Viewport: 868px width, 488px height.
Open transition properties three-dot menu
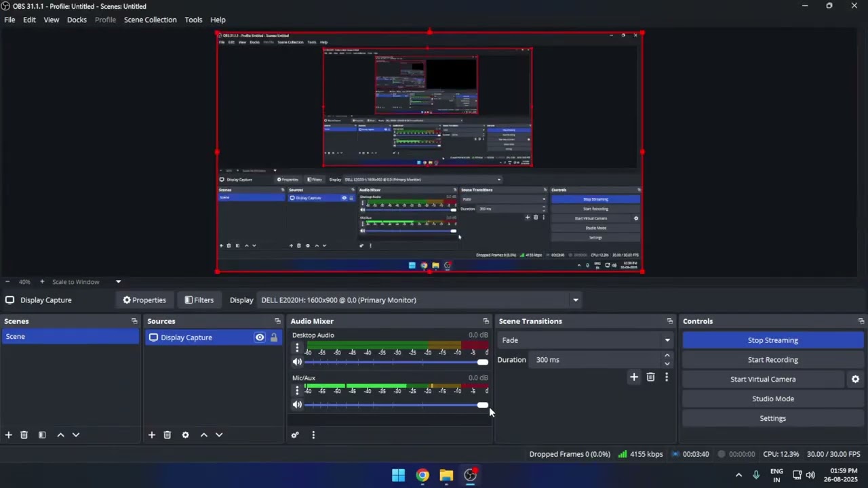coord(667,377)
